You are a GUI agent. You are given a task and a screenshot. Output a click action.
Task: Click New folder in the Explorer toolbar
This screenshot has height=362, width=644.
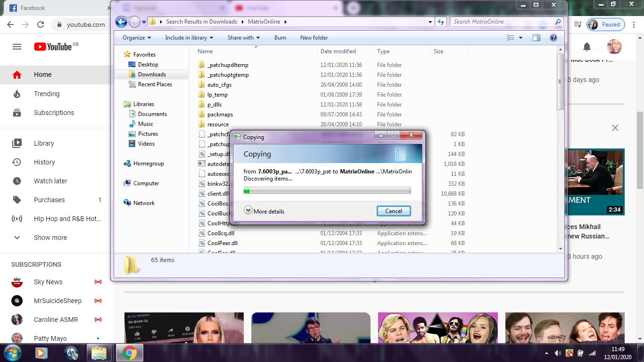coord(314,38)
